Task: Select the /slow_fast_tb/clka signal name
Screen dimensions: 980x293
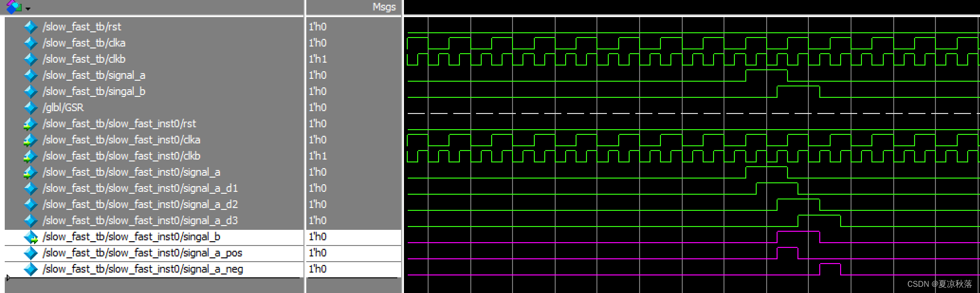Action: (x=84, y=43)
